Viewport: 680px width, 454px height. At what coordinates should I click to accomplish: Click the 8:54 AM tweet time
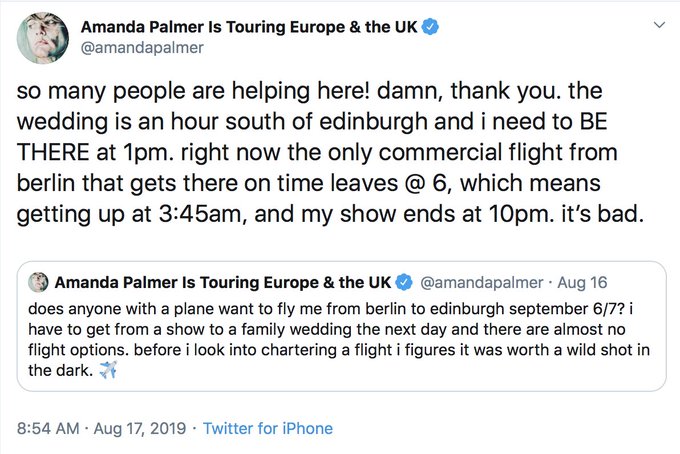coord(51,428)
